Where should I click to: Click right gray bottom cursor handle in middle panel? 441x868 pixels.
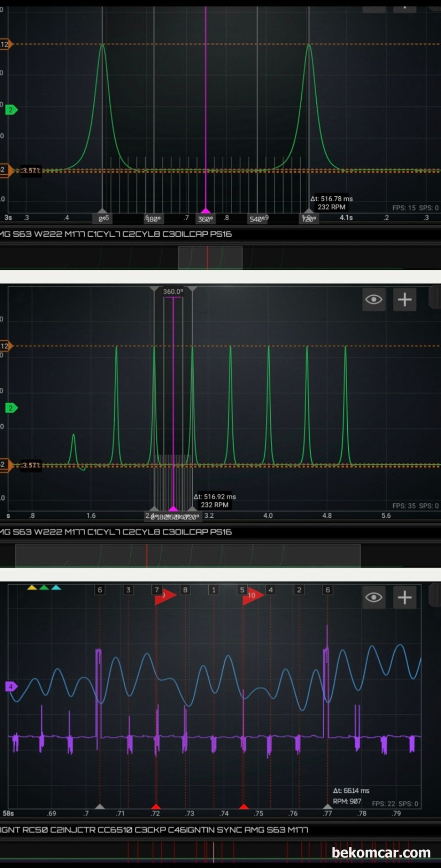[x=192, y=509]
